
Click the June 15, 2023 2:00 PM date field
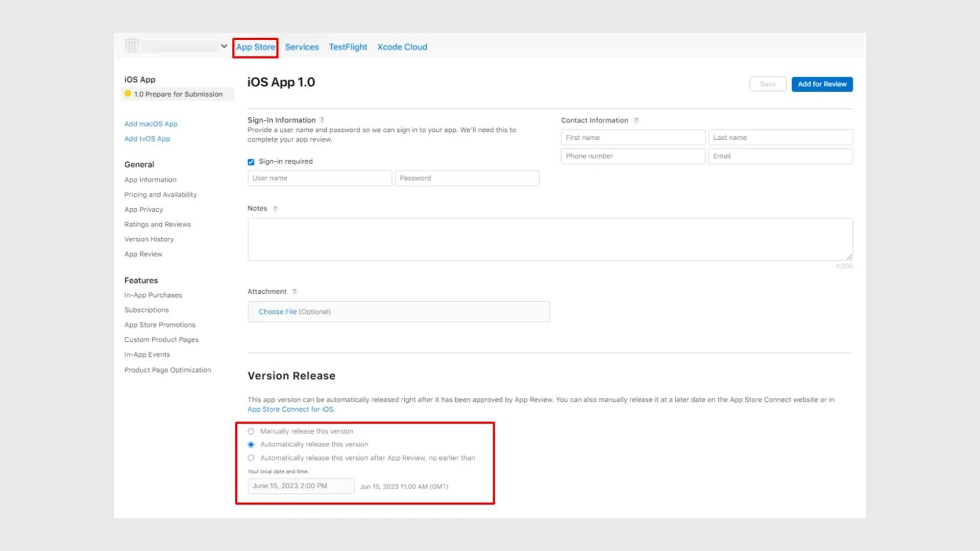[301, 486]
